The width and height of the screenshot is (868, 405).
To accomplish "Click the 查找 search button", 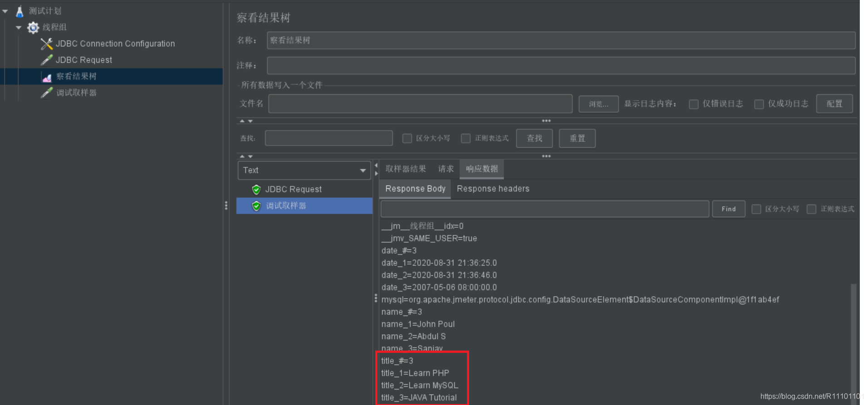I will click(535, 138).
